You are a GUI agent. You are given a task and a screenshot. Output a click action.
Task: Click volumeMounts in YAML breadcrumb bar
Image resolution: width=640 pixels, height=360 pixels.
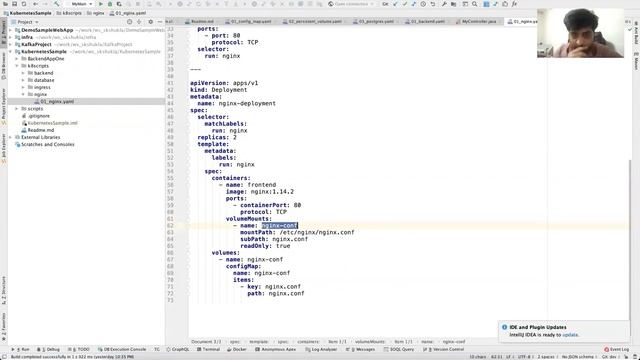[370, 342]
